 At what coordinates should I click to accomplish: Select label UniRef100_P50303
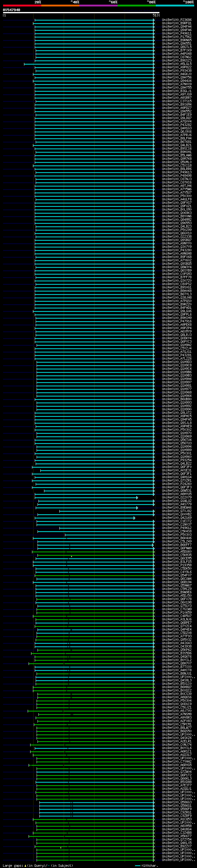pyautogui.click(x=177, y=535)
